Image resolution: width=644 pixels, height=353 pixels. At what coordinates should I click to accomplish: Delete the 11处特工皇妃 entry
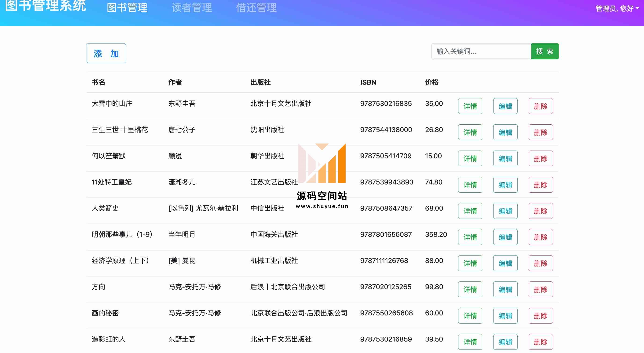click(541, 185)
